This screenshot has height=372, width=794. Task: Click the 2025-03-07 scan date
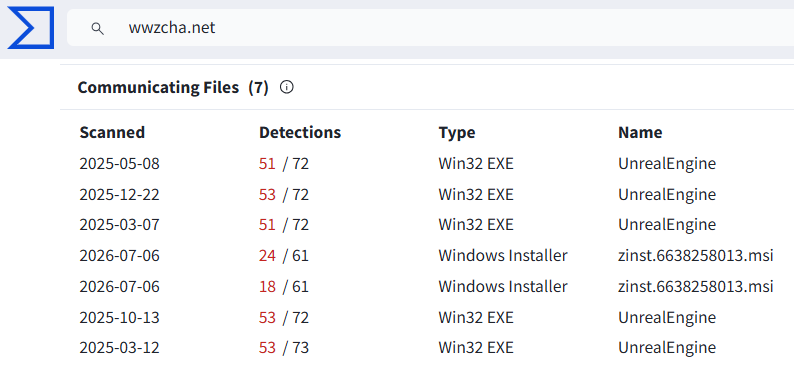[x=120, y=225]
